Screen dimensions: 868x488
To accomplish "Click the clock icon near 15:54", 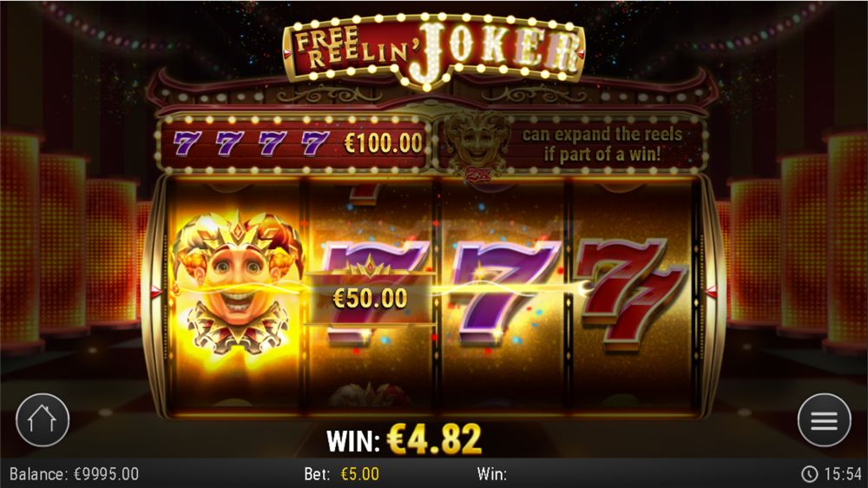I will pyautogui.click(x=809, y=474).
